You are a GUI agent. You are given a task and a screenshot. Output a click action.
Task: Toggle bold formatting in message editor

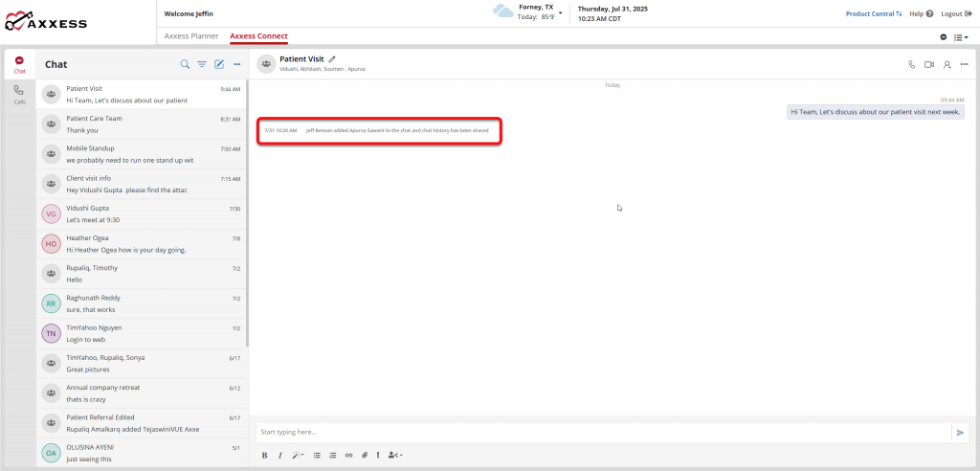pyautogui.click(x=264, y=455)
